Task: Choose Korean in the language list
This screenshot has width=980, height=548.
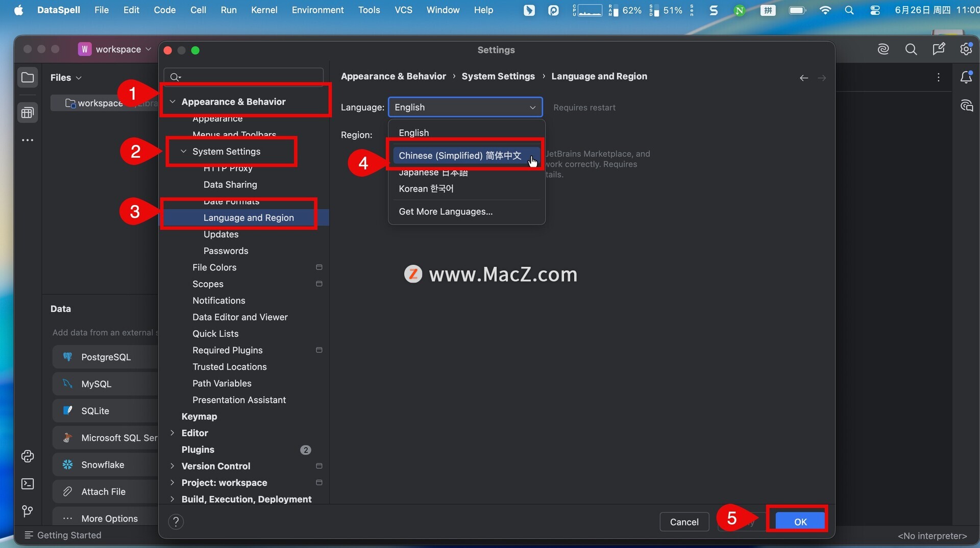Action: (x=467, y=188)
